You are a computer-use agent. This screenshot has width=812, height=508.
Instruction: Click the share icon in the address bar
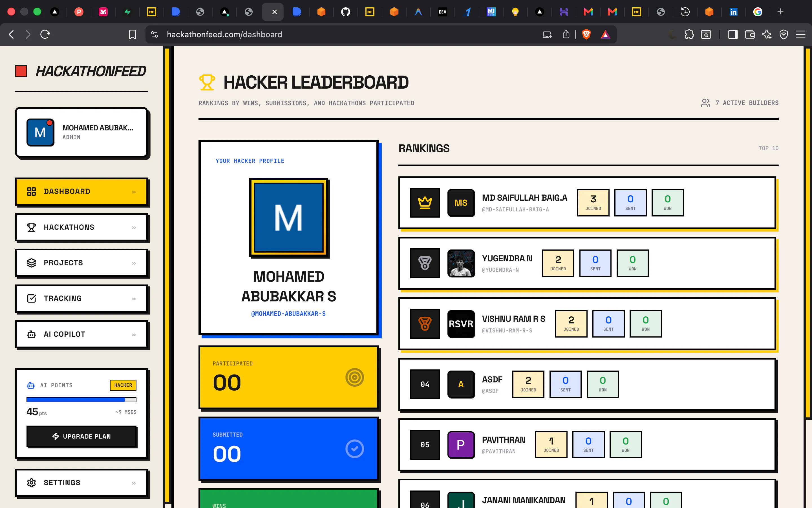click(566, 34)
